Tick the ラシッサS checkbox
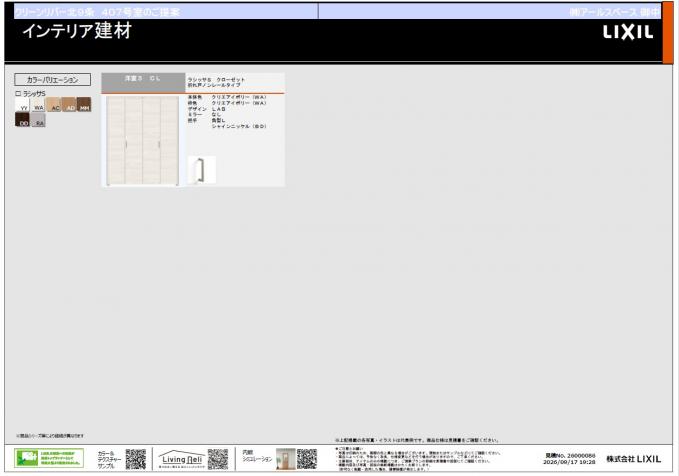The height and width of the screenshot is (476, 679). coord(18,94)
